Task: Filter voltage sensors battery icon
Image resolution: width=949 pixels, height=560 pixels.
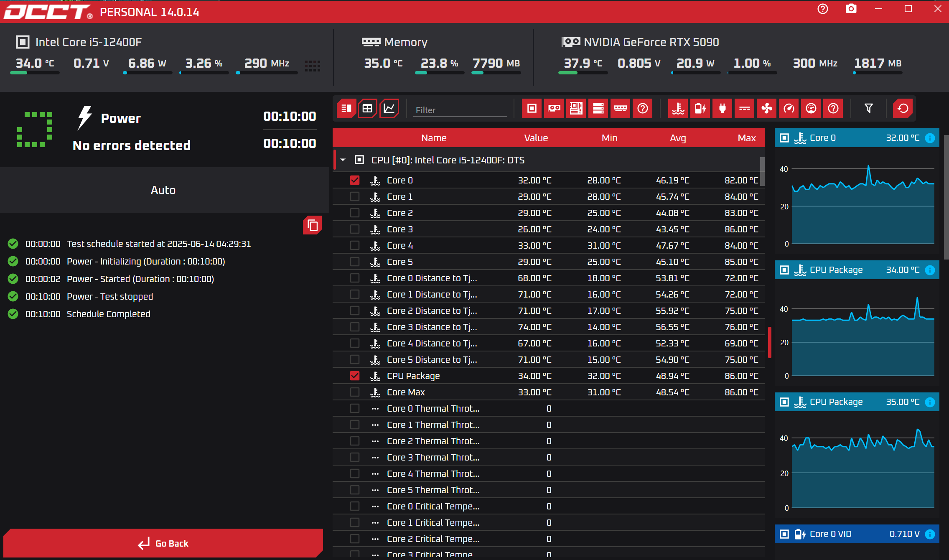Action: (700, 109)
